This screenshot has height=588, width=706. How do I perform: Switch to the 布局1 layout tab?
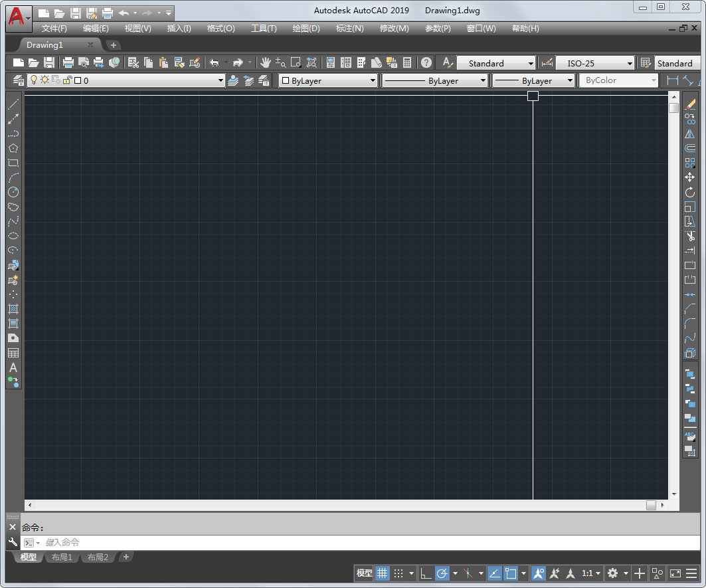61,557
